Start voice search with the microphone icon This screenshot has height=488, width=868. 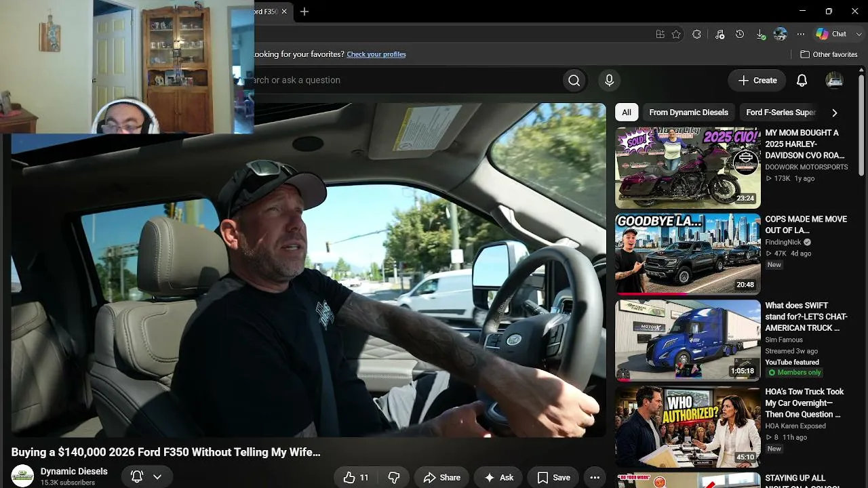click(x=609, y=81)
